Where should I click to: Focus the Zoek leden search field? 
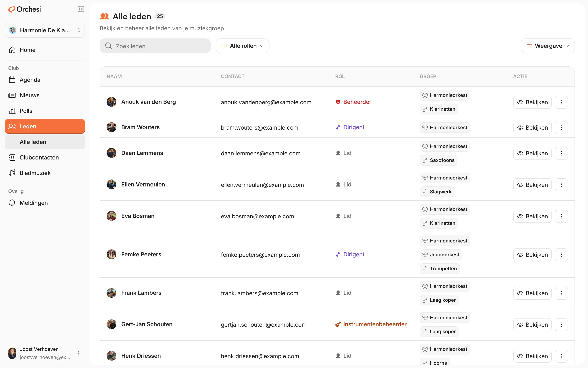(155, 46)
